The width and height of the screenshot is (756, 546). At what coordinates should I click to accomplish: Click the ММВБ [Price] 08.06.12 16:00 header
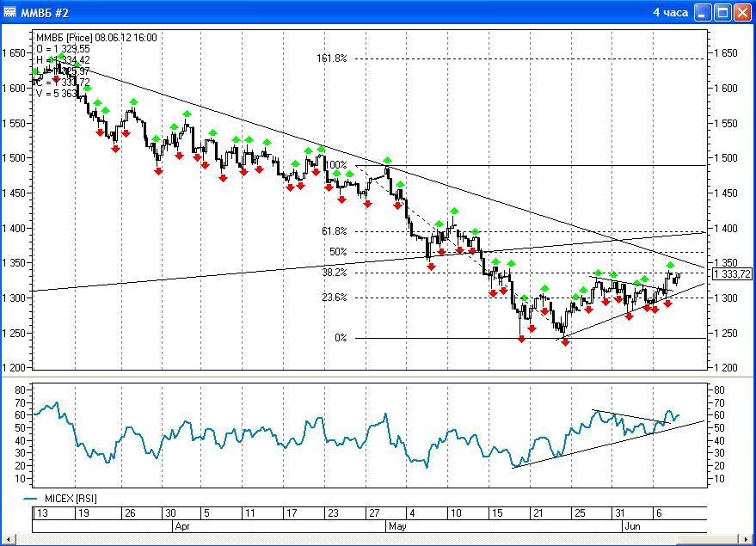[96, 38]
